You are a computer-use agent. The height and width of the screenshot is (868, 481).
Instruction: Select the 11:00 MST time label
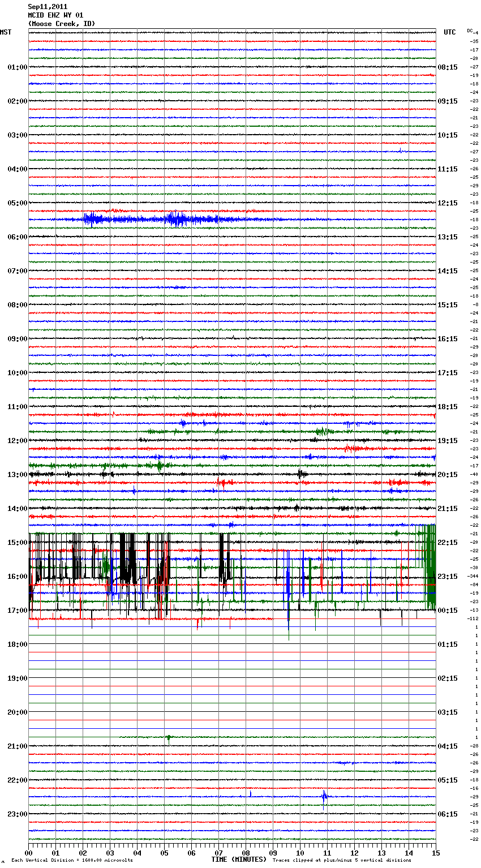(18, 407)
